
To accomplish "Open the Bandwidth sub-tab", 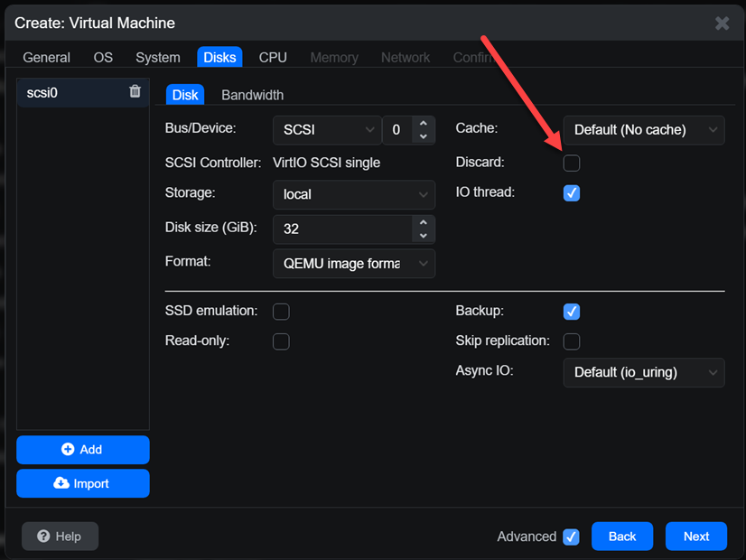I will coord(253,95).
